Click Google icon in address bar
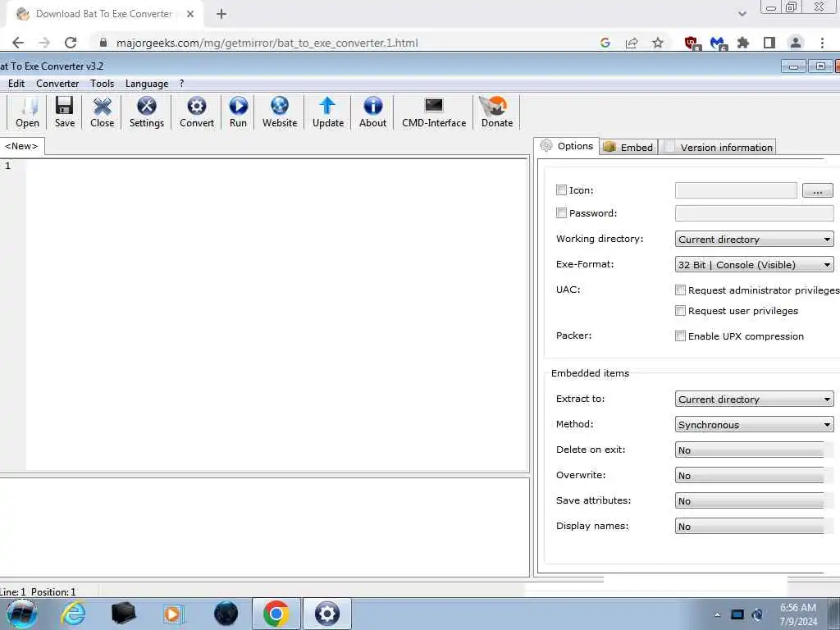The width and height of the screenshot is (840, 630). click(605, 43)
